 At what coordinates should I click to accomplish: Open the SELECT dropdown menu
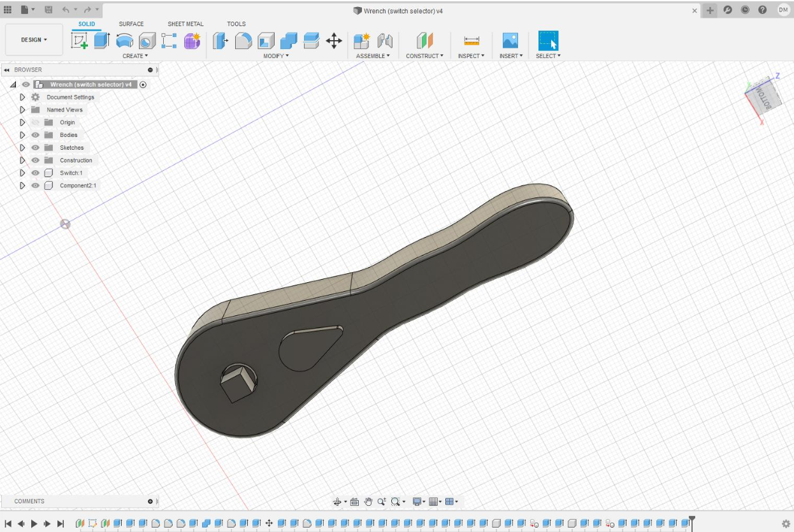(x=548, y=56)
